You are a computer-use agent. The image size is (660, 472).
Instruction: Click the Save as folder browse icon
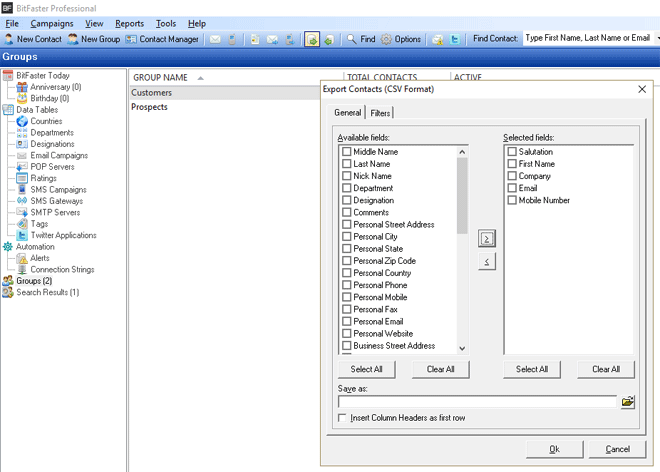click(x=627, y=401)
